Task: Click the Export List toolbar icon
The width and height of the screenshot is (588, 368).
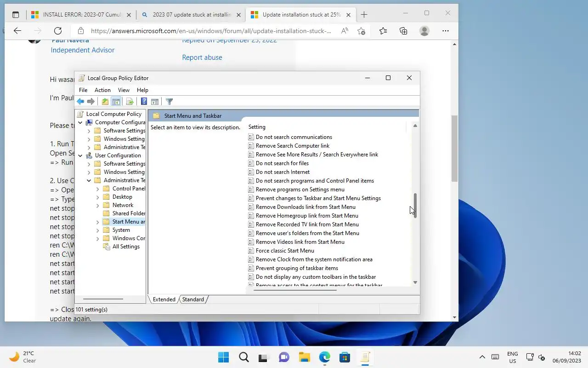Action: coord(130,102)
